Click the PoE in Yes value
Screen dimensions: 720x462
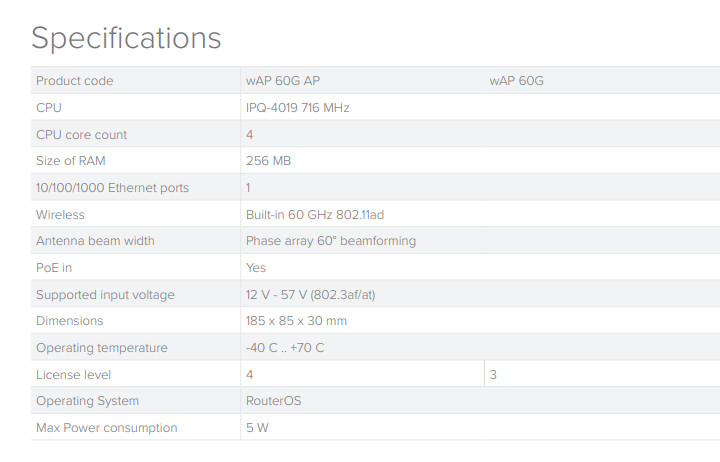(x=256, y=268)
